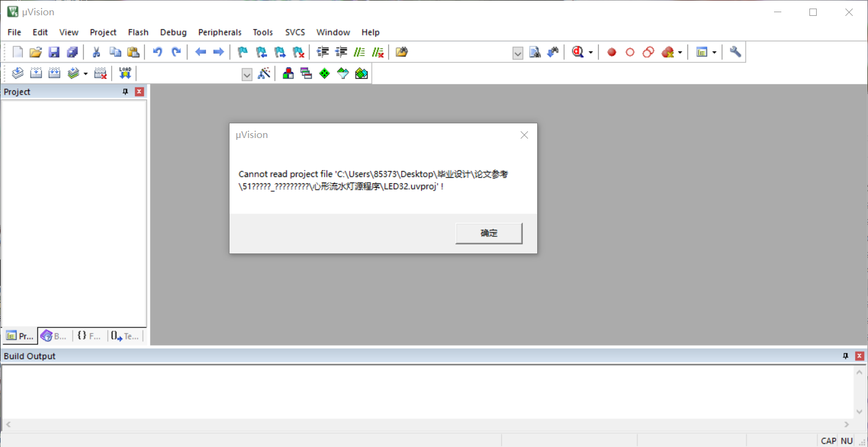
Task: Expand the debug session dropdown arrow
Action: click(x=590, y=53)
